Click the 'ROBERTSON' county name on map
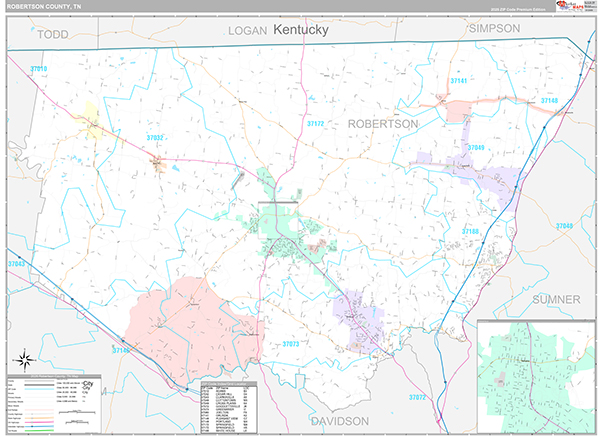This screenshot has height=436, width=600. 383,124
